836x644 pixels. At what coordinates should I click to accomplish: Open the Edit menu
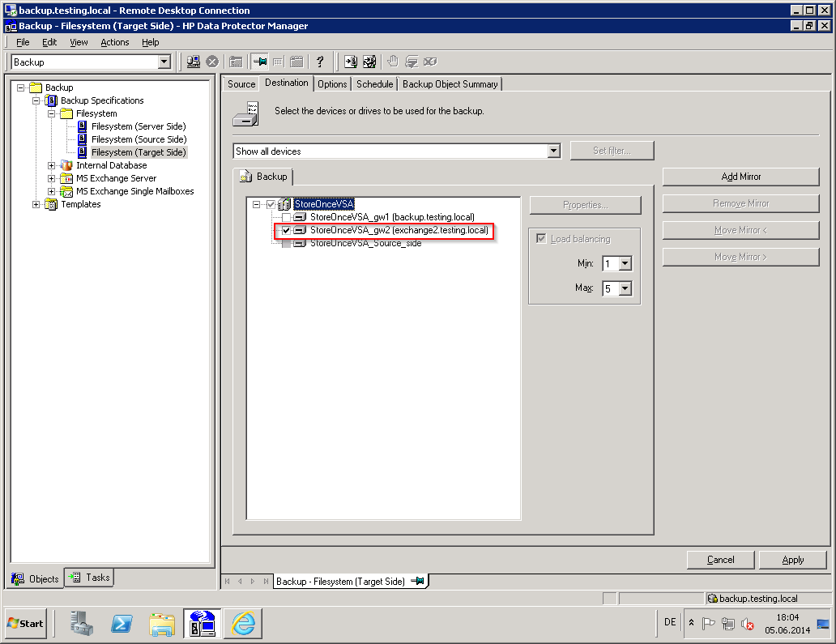tap(49, 42)
